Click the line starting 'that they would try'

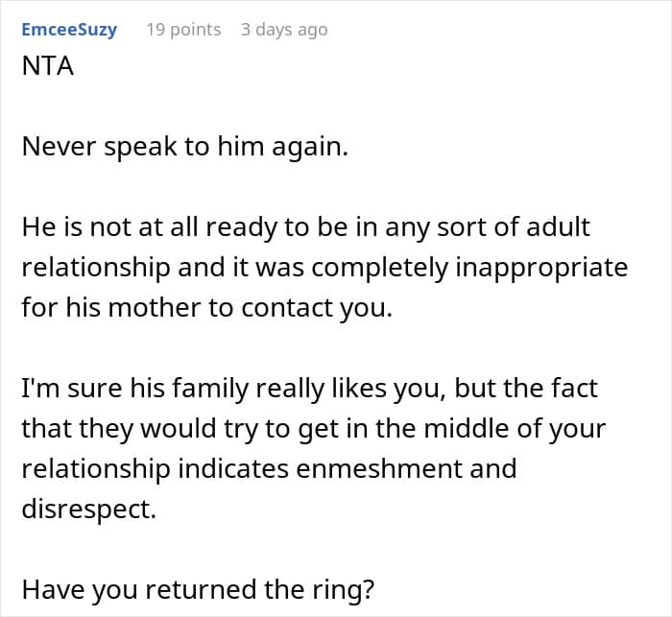(x=314, y=428)
